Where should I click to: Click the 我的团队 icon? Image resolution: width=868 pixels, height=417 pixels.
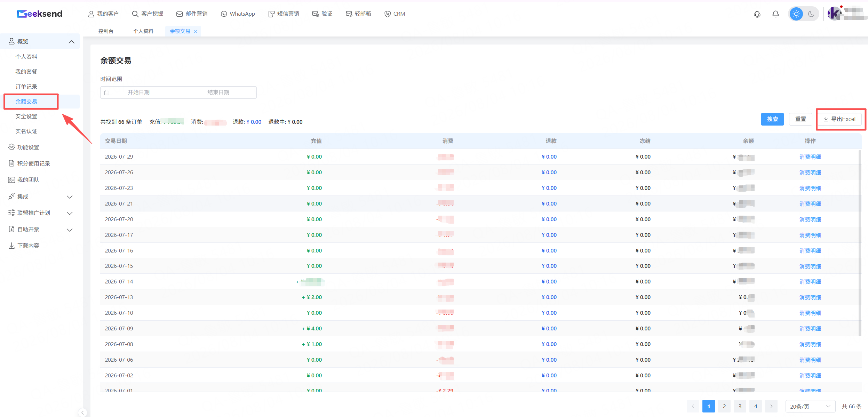coord(11,180)
